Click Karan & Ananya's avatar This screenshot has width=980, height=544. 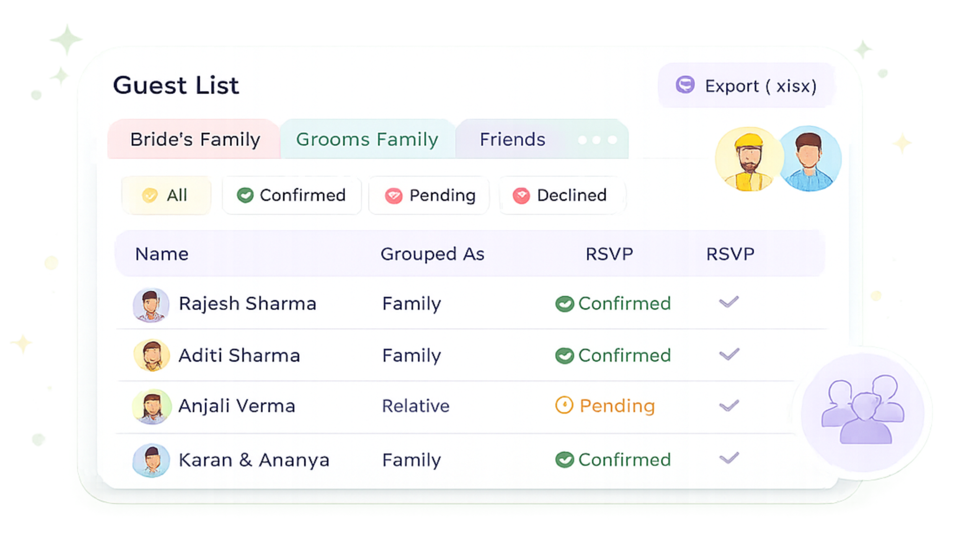(x=151, y=460)
